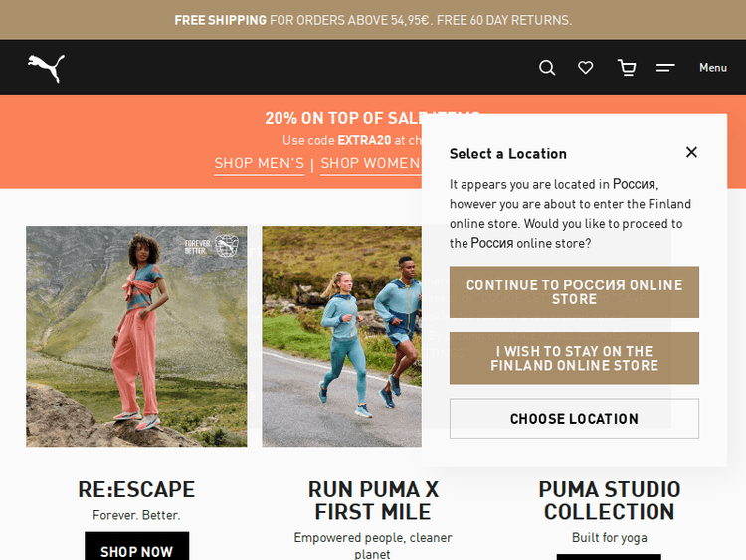This screenshot has height=560, width=746.
Task: Click the RE:ESCAPE heading
Action: (136, 489)
